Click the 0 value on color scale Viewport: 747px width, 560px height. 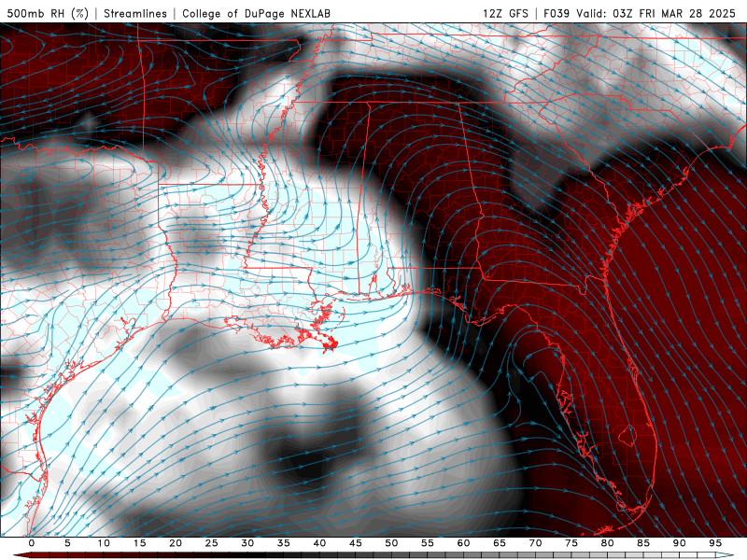point(32,543)
